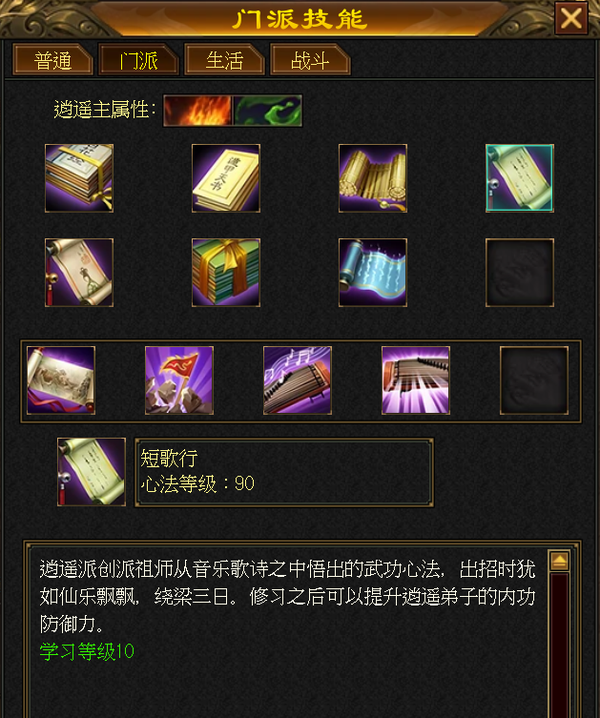Image resolution: width=600 pixels, height=718 pixels.
Task: Open the 战斗 tab
Action: pyautogui.click(x=310, y=60)
